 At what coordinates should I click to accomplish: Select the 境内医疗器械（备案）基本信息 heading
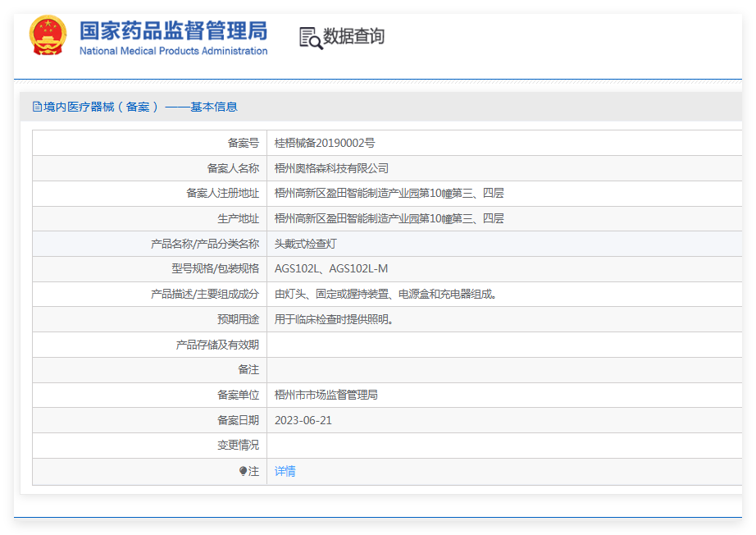(140, 107)
